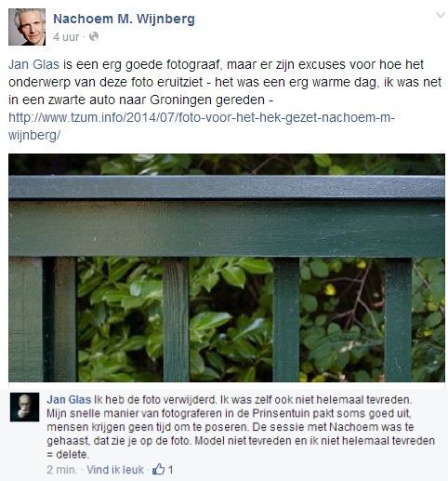Click the 'wijnberg/' end of the link
Viewport: 448px width, 481px height.
click(34, 135)
